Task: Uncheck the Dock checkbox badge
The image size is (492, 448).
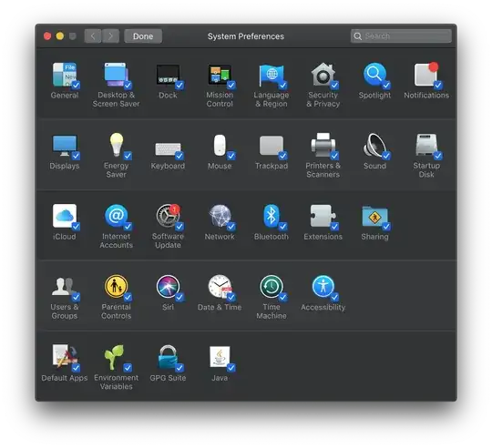Action: [179, 85]
